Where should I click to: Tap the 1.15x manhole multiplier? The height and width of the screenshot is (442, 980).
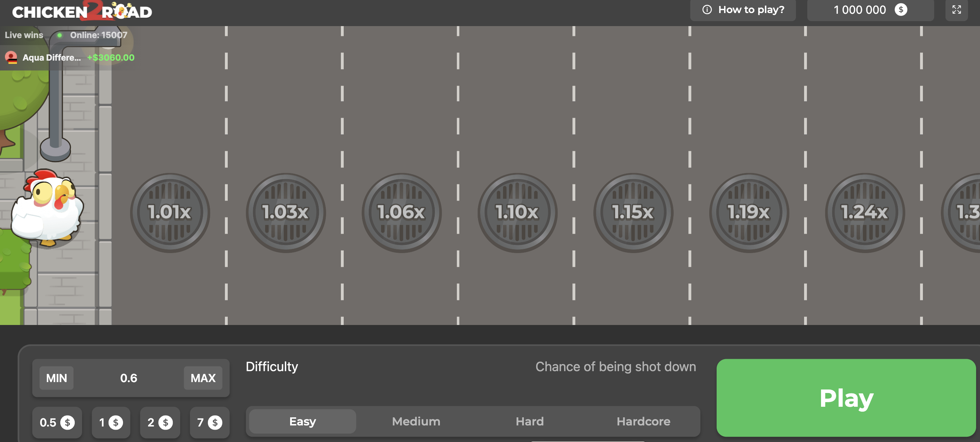[x=633, y=212]
